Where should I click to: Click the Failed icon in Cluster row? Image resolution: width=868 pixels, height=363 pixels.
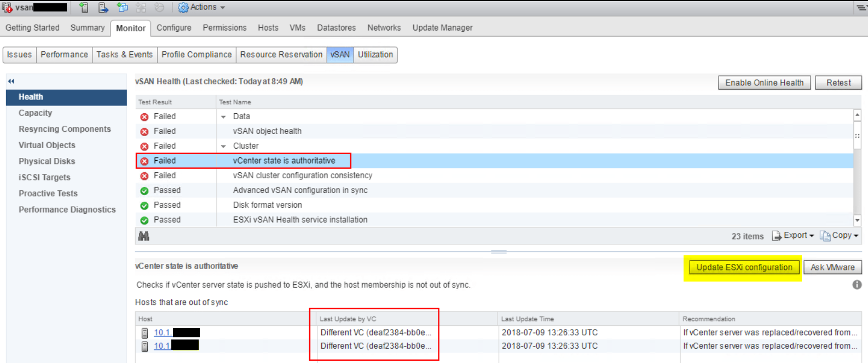tap(144, 147)
